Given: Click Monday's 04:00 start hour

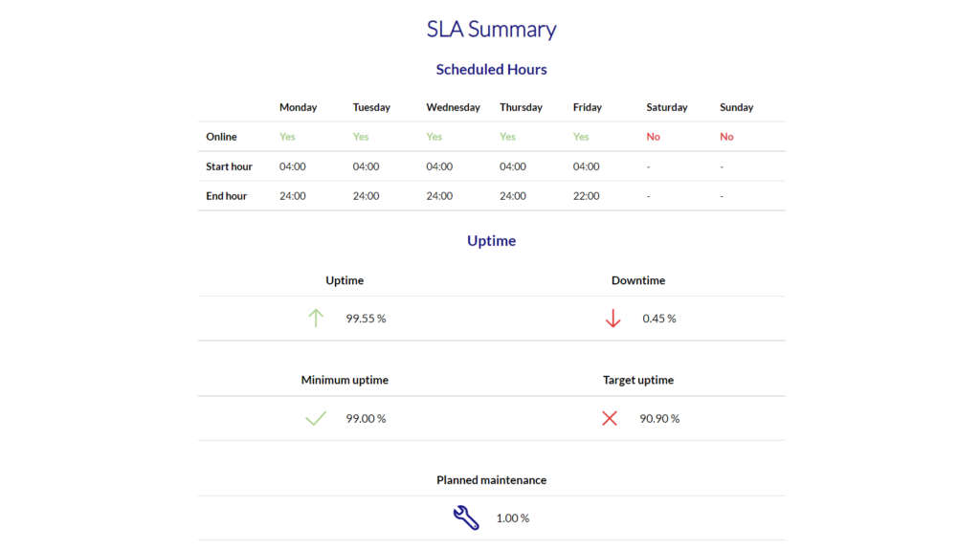Looking at the screenshot, I should tap(293, 166).
